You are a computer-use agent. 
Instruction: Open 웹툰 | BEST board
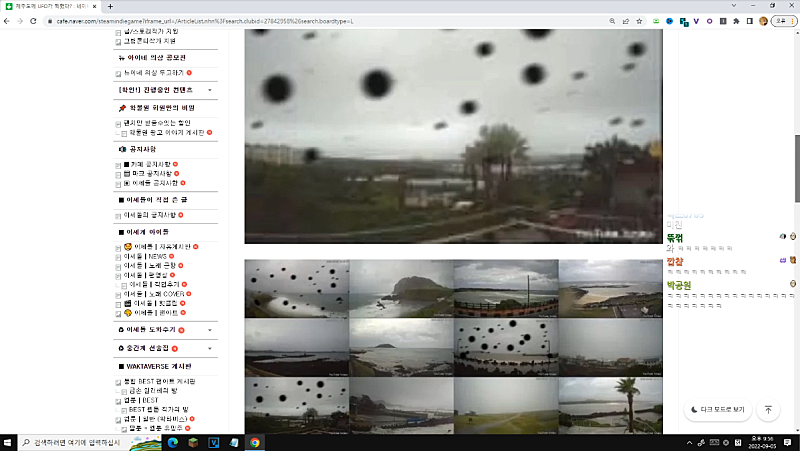click(x=141, y=400)
